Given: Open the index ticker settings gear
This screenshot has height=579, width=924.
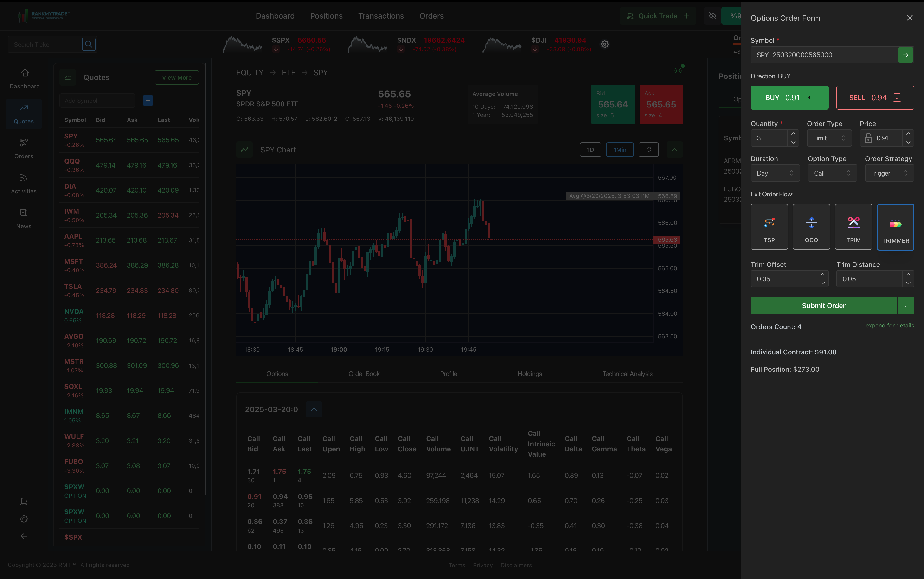Looking at the screenshot, I should [x=605, y=44].
